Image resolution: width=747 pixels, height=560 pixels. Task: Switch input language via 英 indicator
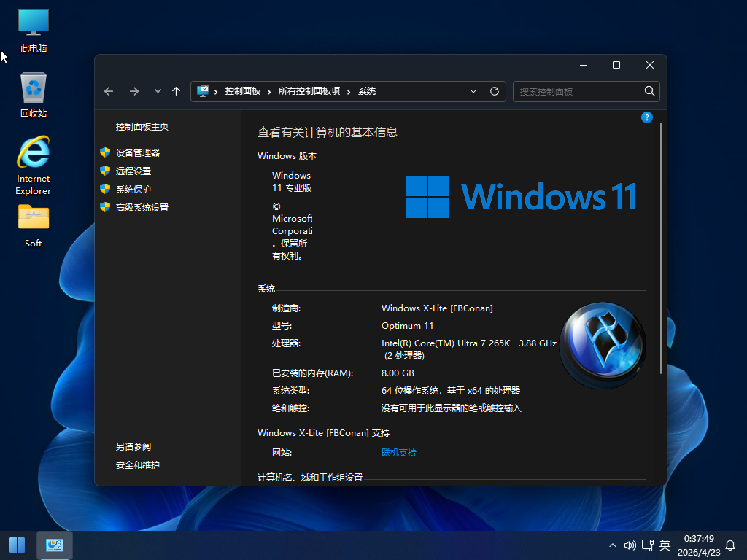665,545
